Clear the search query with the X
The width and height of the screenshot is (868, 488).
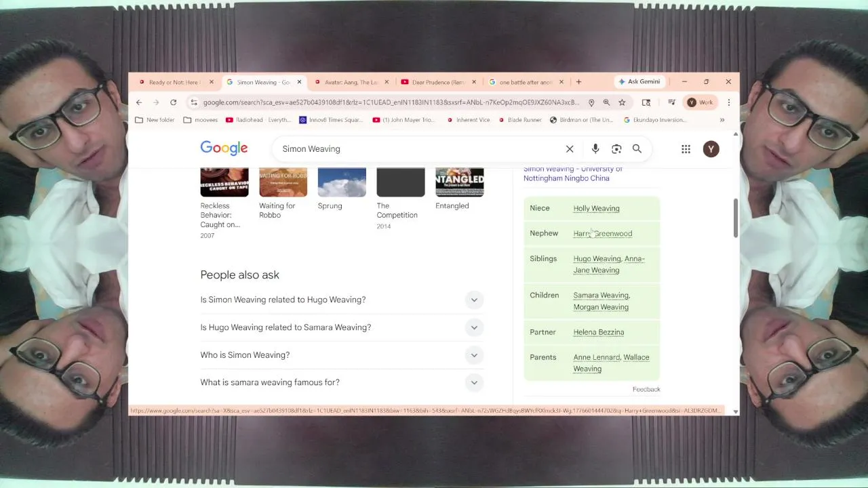pos(570,149)
